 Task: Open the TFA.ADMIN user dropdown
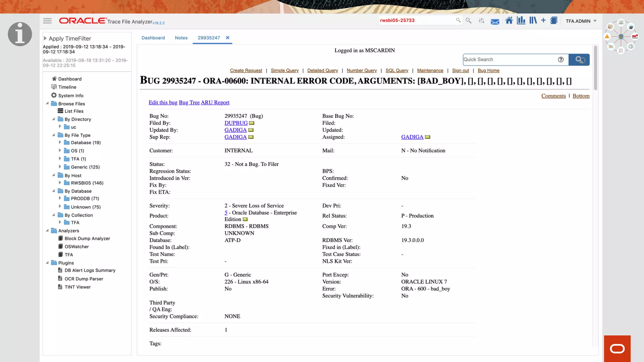(581, 21)
